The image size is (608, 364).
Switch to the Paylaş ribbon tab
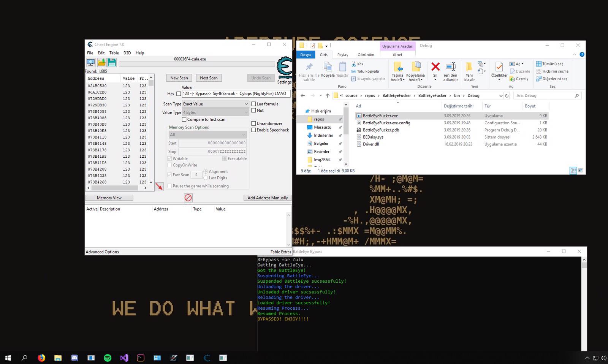[x=342, y=55]
